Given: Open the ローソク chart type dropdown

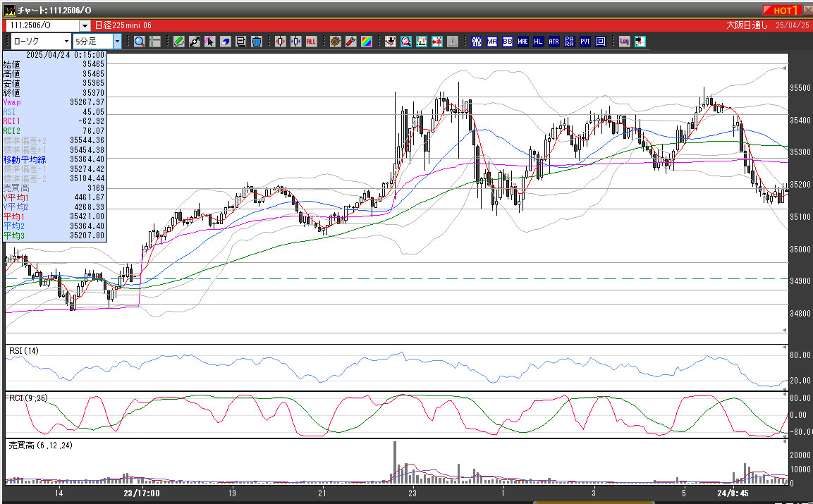Looking at the screenshot, I should [x=40, y=42].
